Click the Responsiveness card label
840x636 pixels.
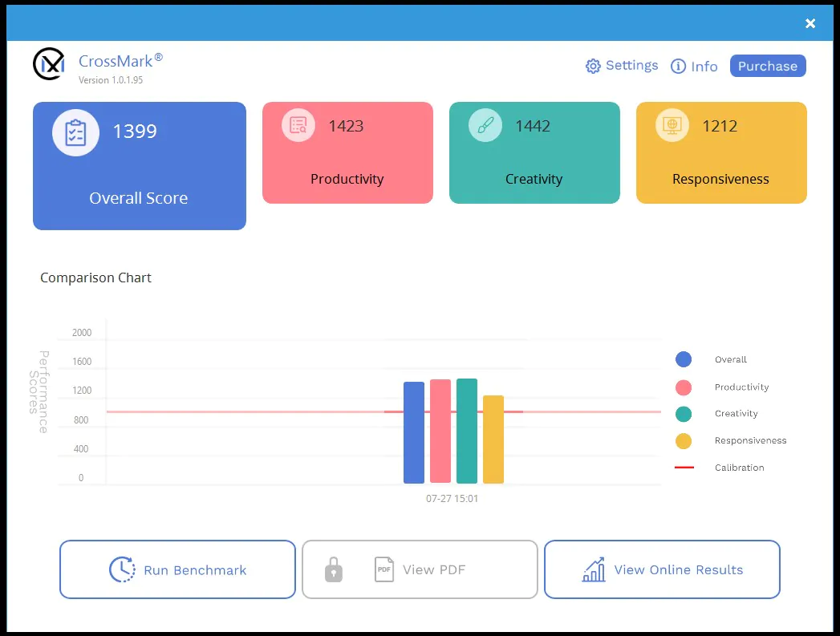720,179
